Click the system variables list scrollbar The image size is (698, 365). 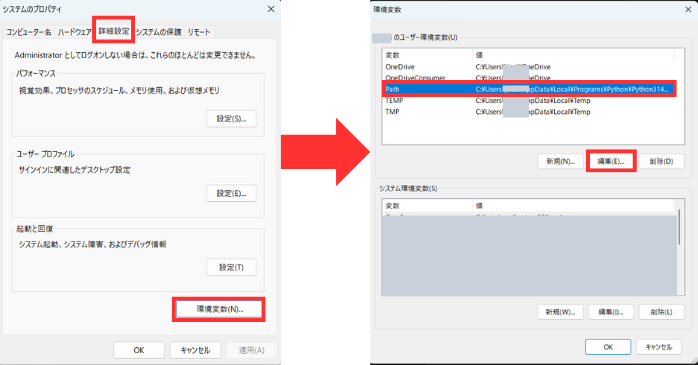click(x=679, y=228)
